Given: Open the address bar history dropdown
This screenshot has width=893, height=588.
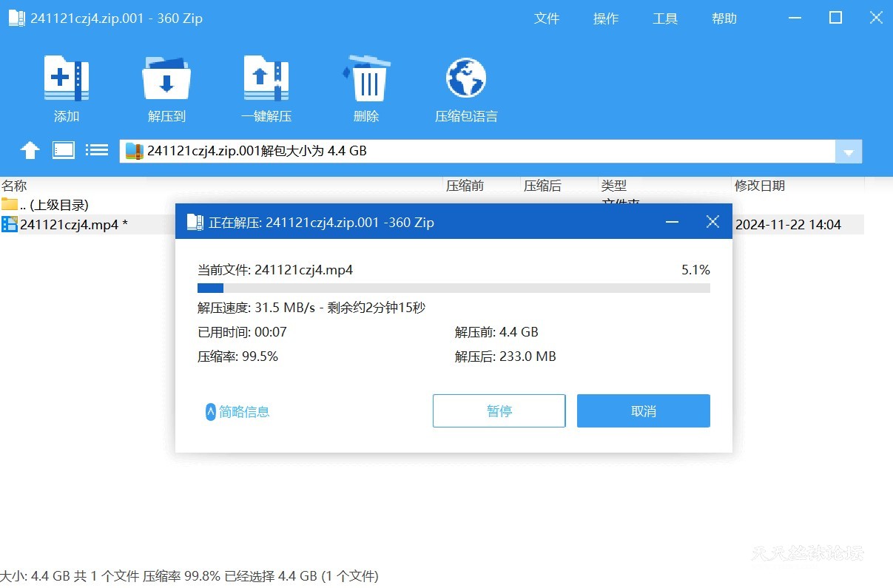Looking at the screenshot, I should [848, 151].
